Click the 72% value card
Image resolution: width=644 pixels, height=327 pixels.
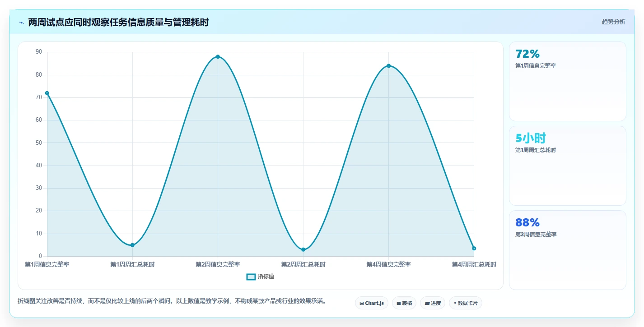(x=568, y=81)
